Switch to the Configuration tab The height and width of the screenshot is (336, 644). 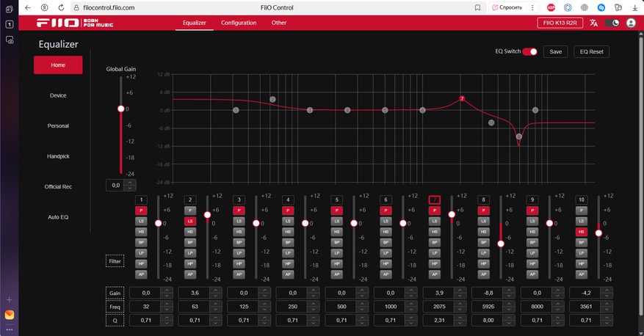pos(239,23)
